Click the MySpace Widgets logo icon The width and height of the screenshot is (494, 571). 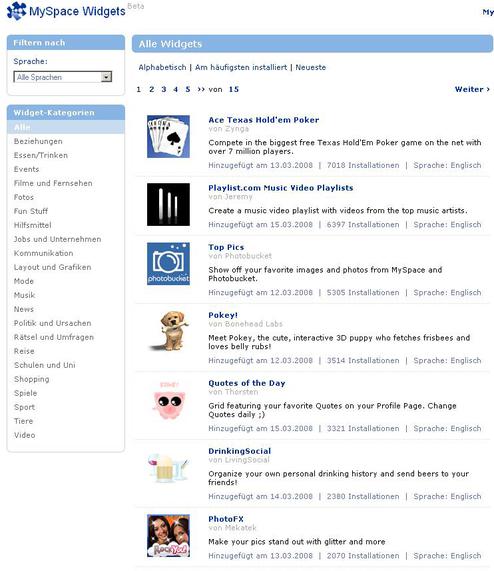pyautogui.click(x=16, y=11)
